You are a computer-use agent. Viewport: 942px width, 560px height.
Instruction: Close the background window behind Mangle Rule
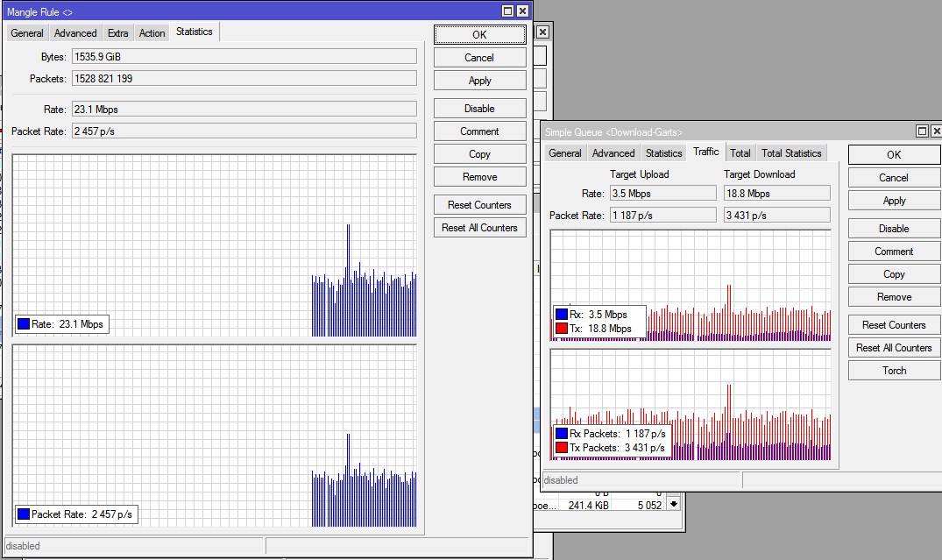(x=542, y=32)
